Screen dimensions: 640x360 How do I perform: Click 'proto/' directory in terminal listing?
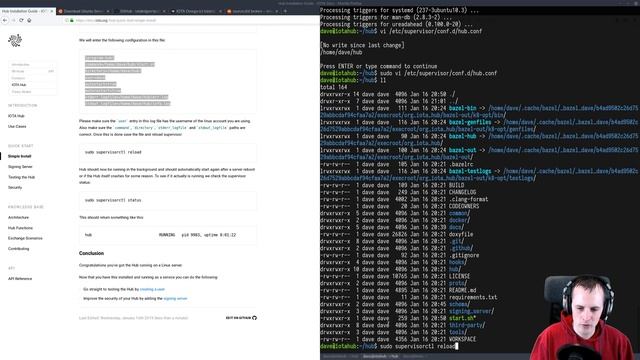(458, 284)
